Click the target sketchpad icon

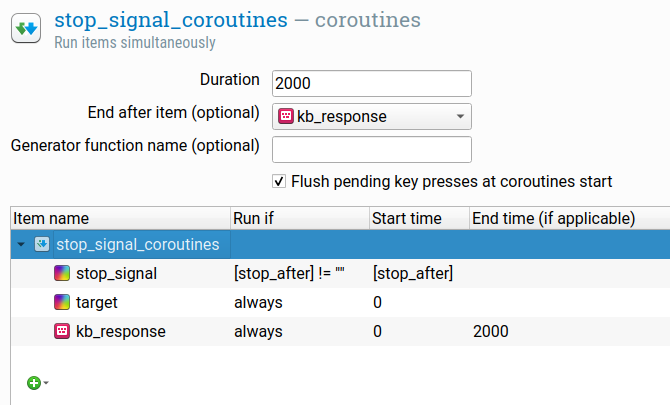(x=62, y=302)
